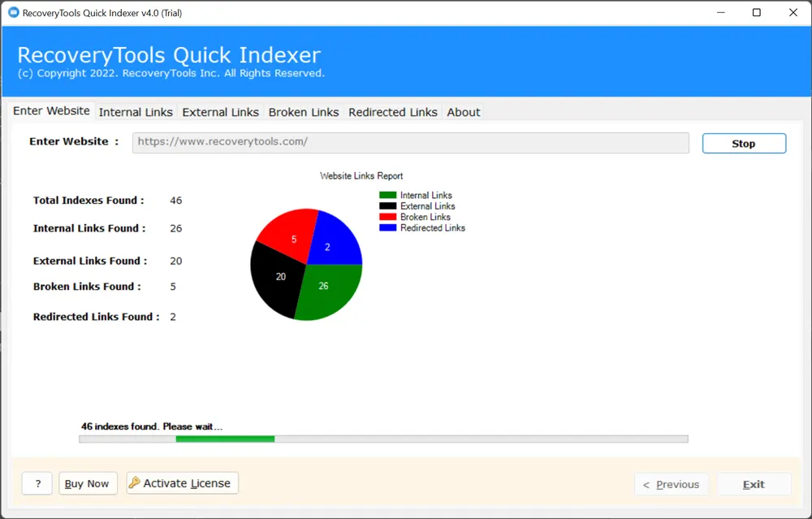Click the blue Redirected Links legend swatch
The height and width of the screenshot is (519, 812).
click(388, 228)
